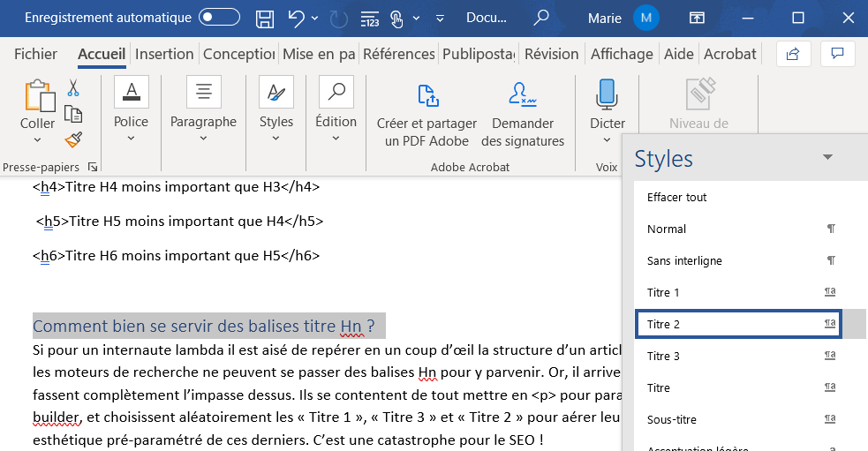Switch to the Insertion tab
The width and height of the screenshot is (868, 451).
point(164,54)
